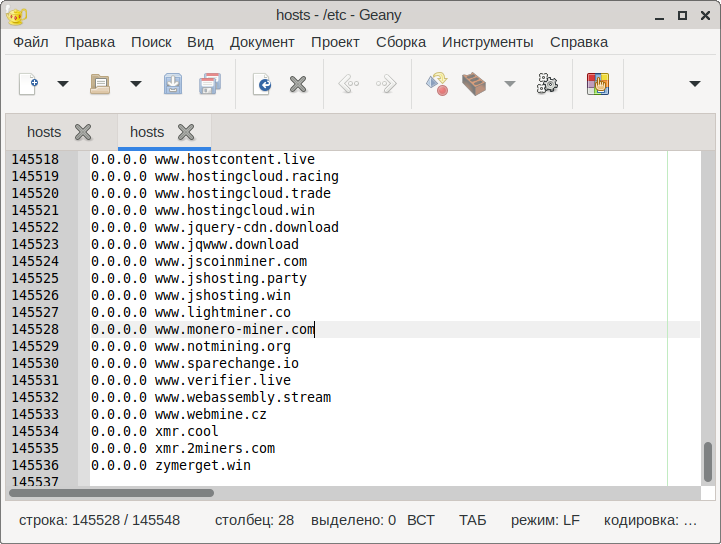The height and width of the screenshot is (544, 721).
Task: Run the file using gears icon
Action: (x=546, y=84)
